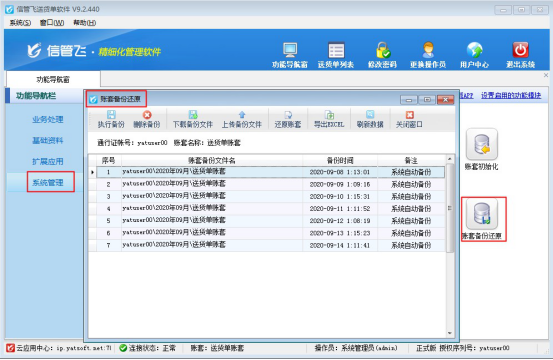Click the 备份时间 column header
This screenshot has width=553, height=360.
340,161
